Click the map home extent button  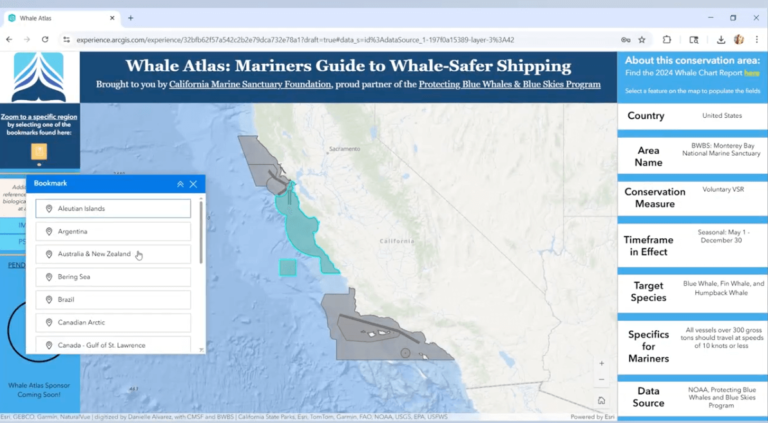tap(601, 399)
